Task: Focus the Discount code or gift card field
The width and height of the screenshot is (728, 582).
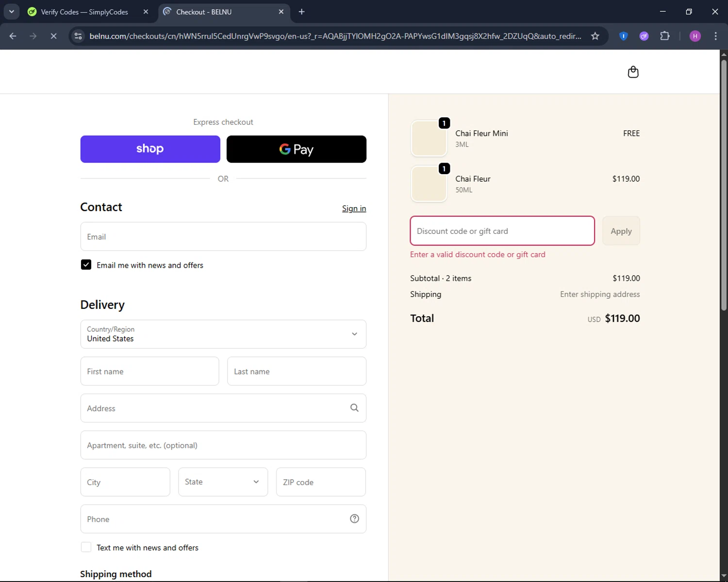Action: 502,231
